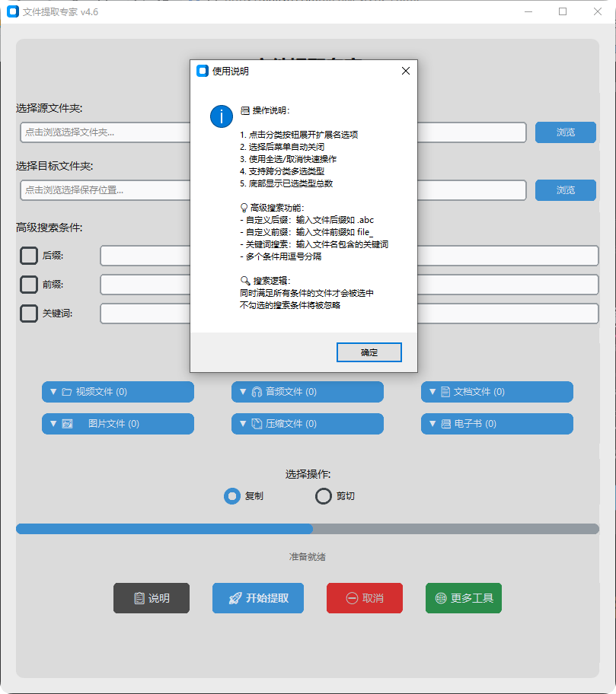Click dialog line '1. 点击分类按钮展开扩展名选项'
Image resolution: width=616 pixels, height=694 pixels.
tap(299, 135)
